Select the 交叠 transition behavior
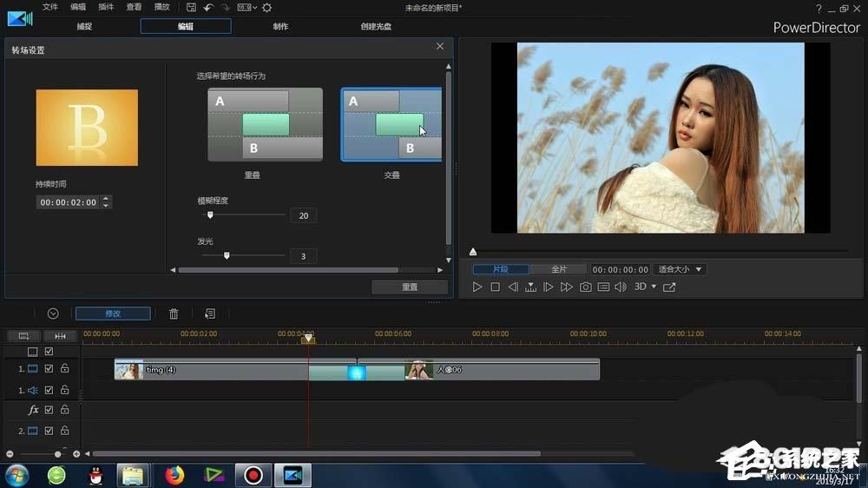 [391, 125]
